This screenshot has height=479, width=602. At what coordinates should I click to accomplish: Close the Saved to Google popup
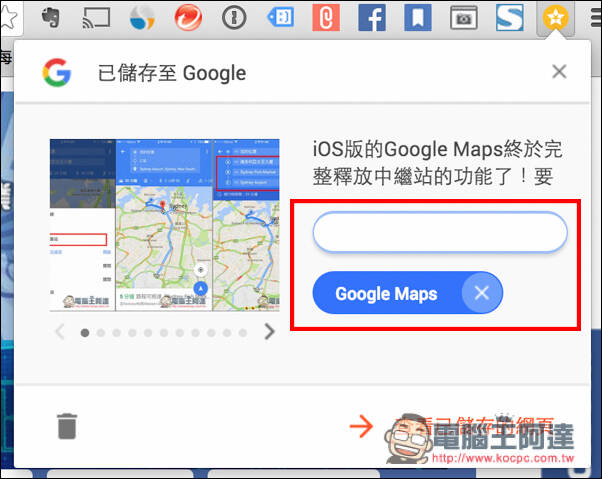[559, 71]
